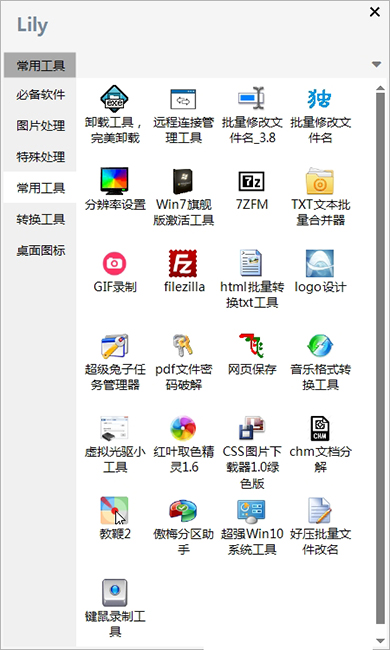Open the 桌面图标 category
The image size is (390, 650).
(x=40, y=251)
